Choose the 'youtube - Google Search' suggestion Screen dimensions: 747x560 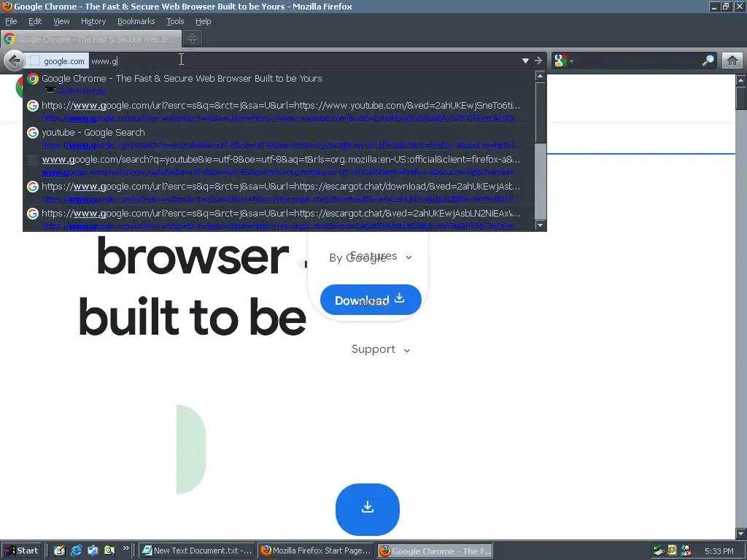[x=279, y=138]
